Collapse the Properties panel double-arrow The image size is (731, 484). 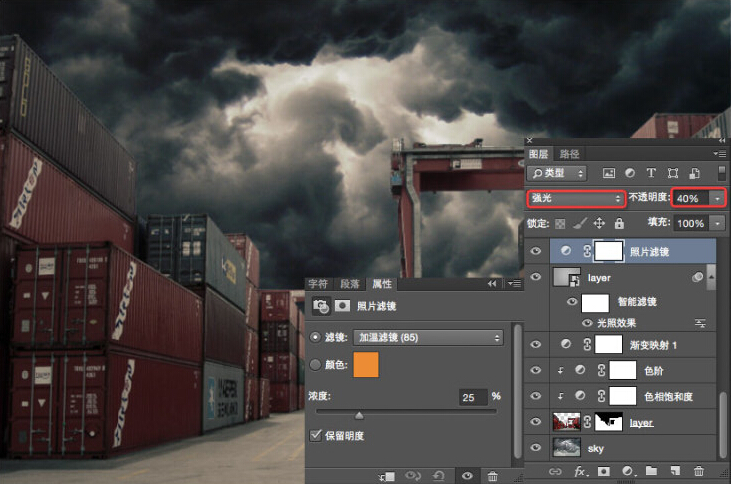coord(492,283)
